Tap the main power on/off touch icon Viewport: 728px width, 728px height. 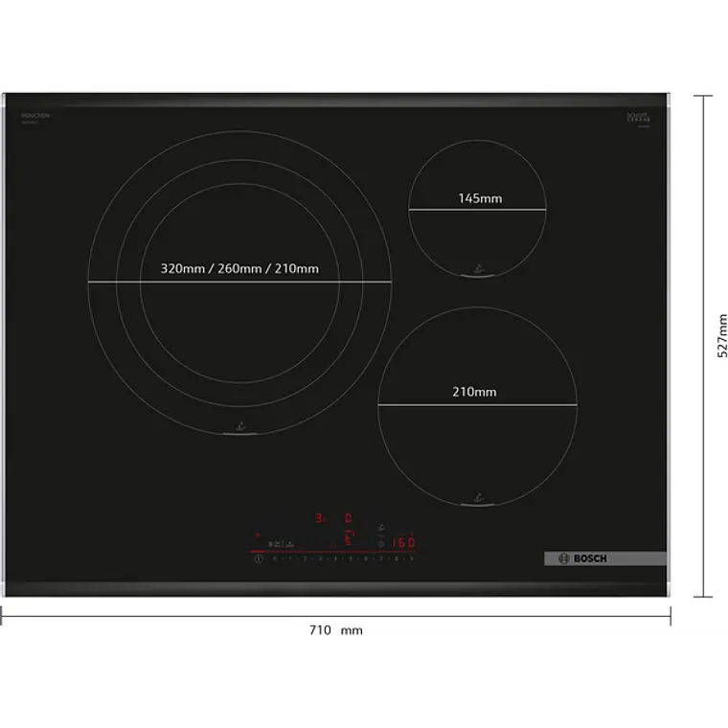click(x=259, y=558)
